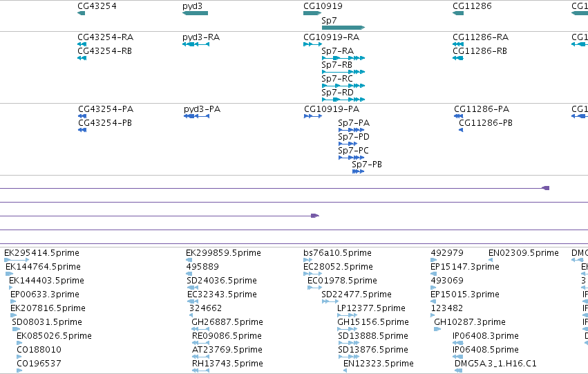Select the Sp7-RC transcript
Screen dimensions: 588x374
[343, 86]
